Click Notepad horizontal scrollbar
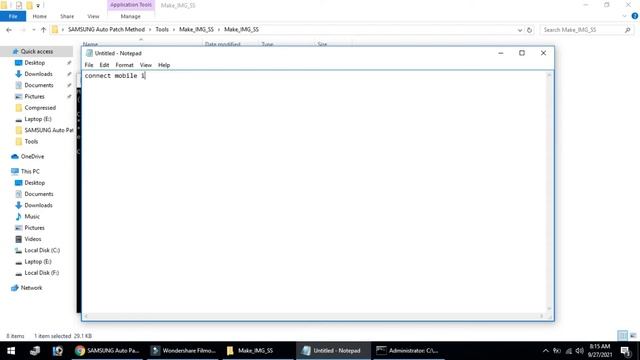The height and width of the screenshot is (360, 640). [314, 316]
